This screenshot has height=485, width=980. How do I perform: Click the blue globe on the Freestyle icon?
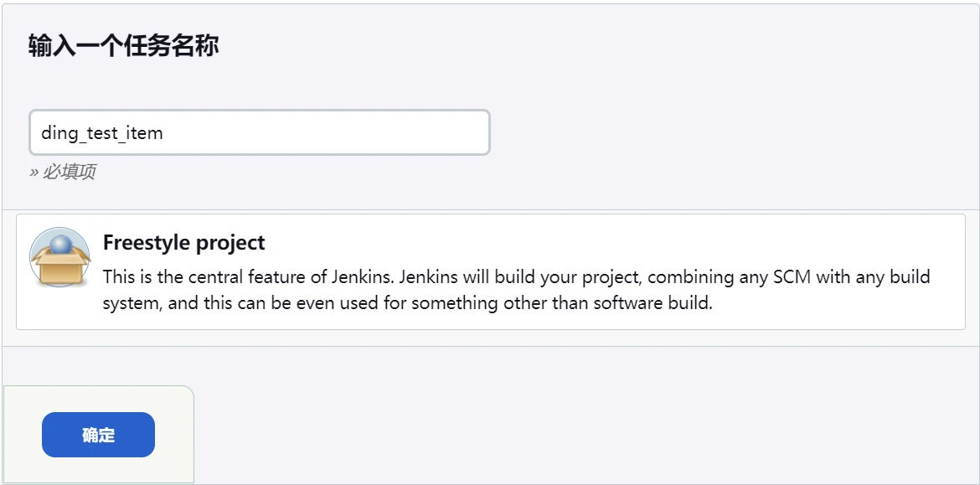[x=64, y=245]
